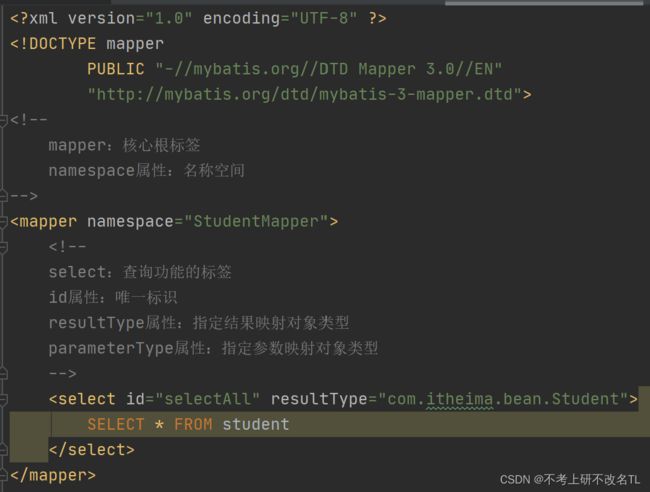
Task: Click the fold marker beside closing mapper tag
Action: [3, 475]
